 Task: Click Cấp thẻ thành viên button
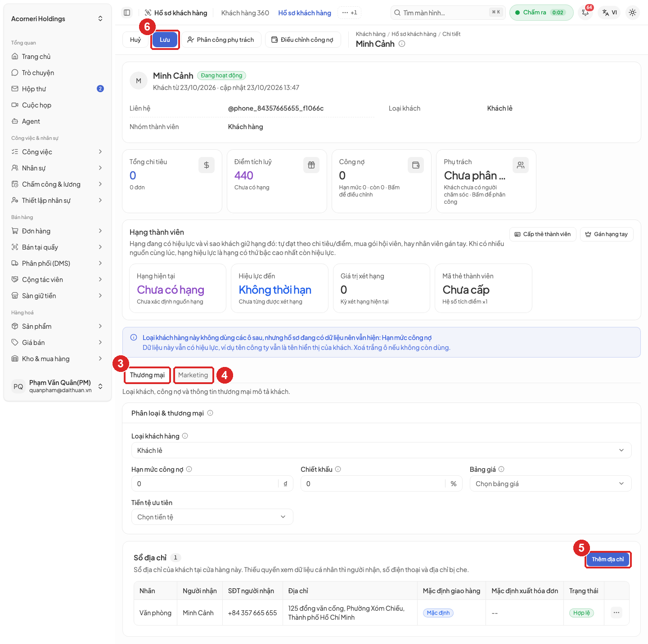(543, 234)
